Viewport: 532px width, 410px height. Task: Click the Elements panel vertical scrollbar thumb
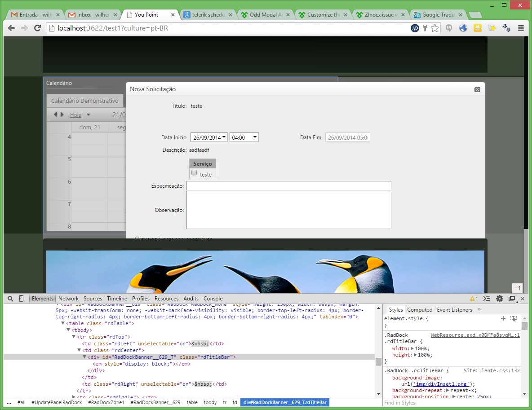379,361
